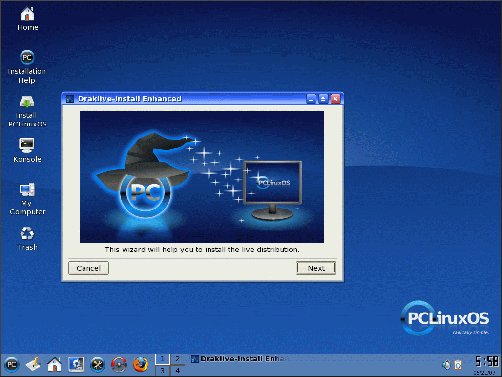Viewport: 502px width, 377px height.
Task: Open the PC start menu in the panel
Action: (x=12, y=364)
